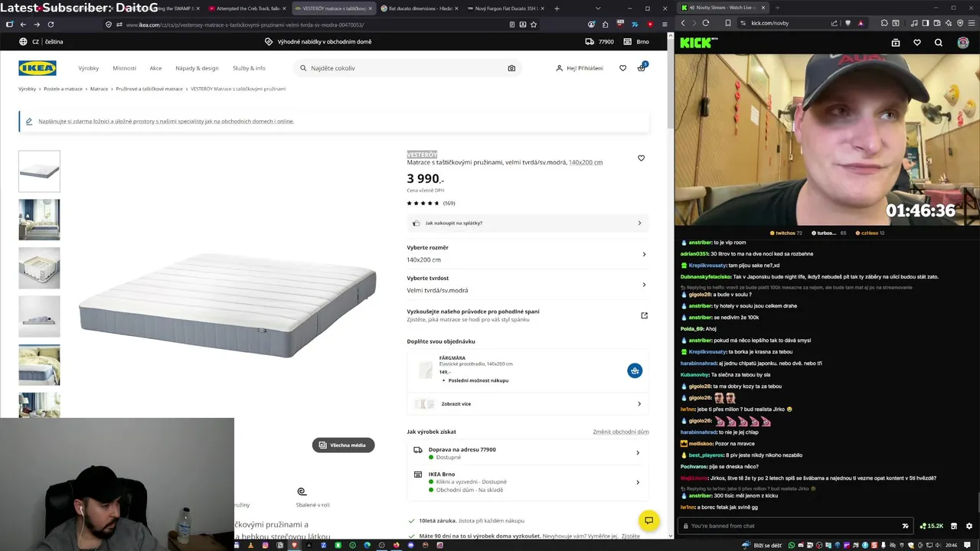Click breadcrumb 'Postele a matrace'

tap(63, 89)
